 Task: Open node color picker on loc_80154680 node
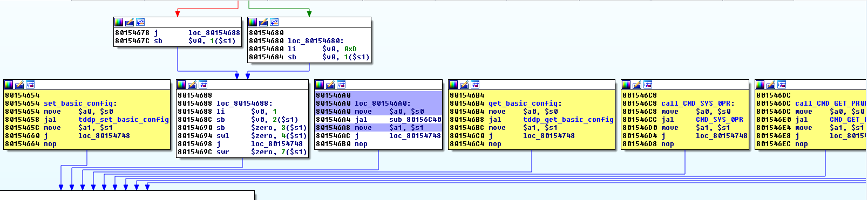tap(253, 22)
